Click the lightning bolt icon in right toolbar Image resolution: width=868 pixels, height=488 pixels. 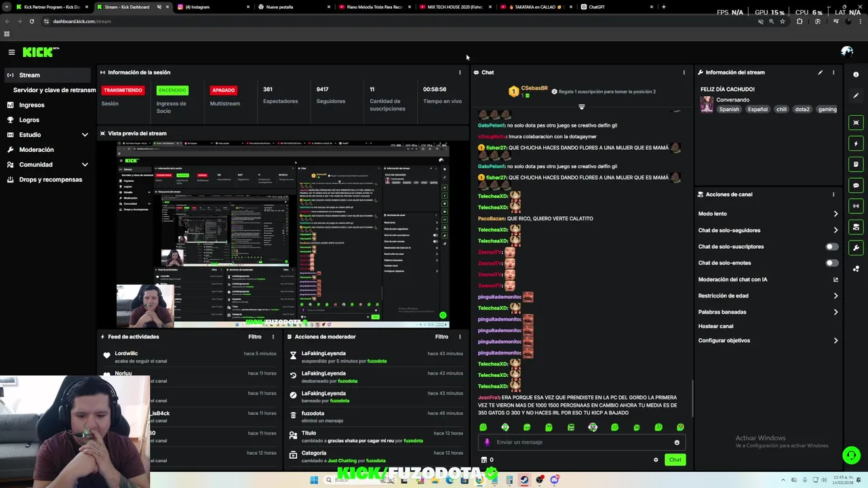(856, 144)
